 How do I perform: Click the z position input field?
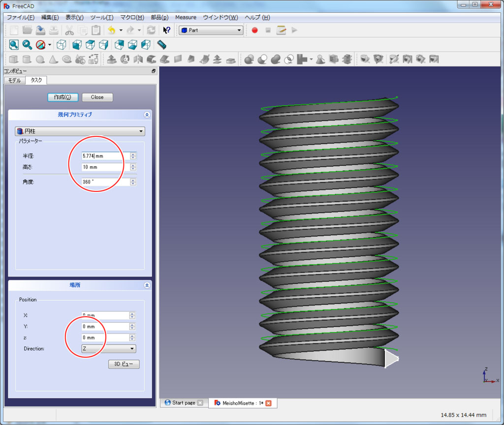pos(105,337)
